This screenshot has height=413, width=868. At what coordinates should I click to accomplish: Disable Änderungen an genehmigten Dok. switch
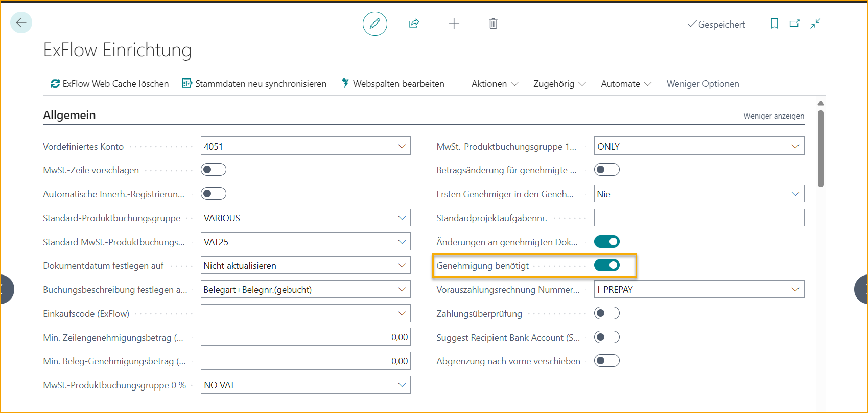[607, 242]
